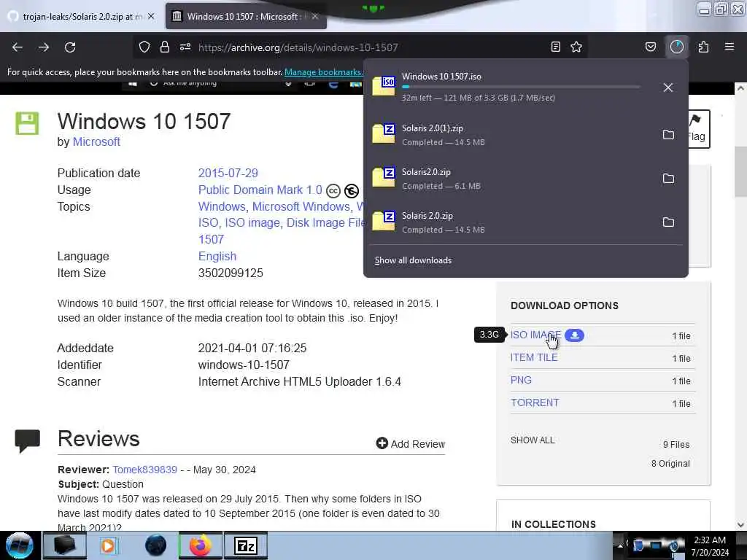Open the Microsoft creator link
Image resolution: width=747 pixels, height=560 pixels.
coord(96,142)
